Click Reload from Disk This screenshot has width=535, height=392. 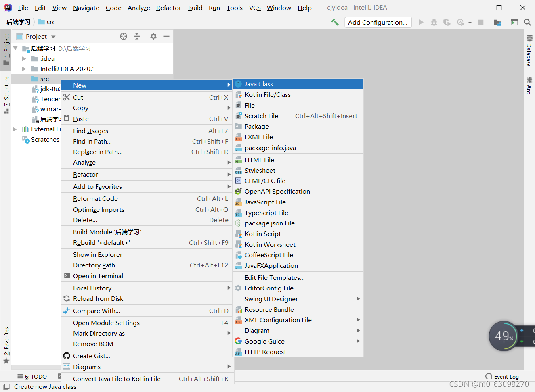[147, 298]
